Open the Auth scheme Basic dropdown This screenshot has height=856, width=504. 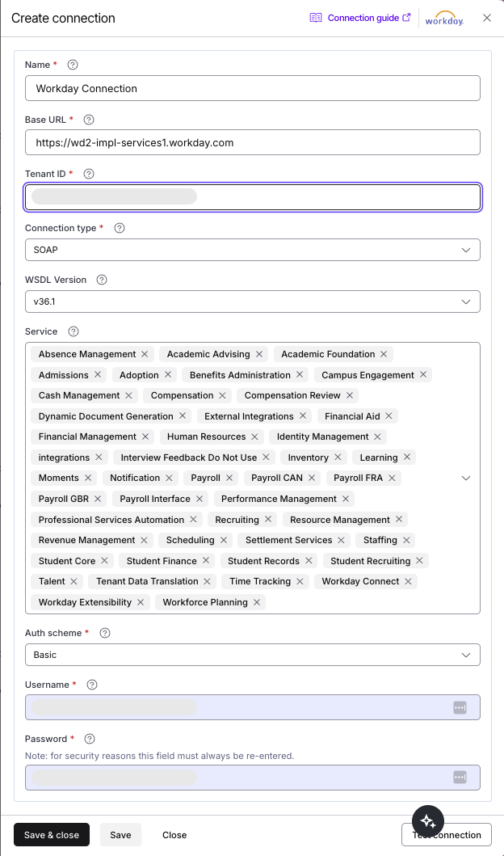point(253,655)
